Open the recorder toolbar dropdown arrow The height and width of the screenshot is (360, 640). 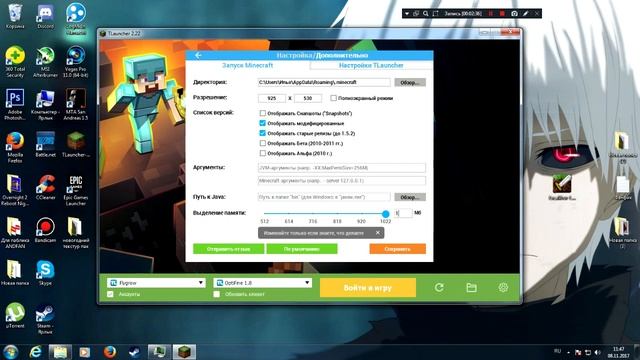click(407, 13)
